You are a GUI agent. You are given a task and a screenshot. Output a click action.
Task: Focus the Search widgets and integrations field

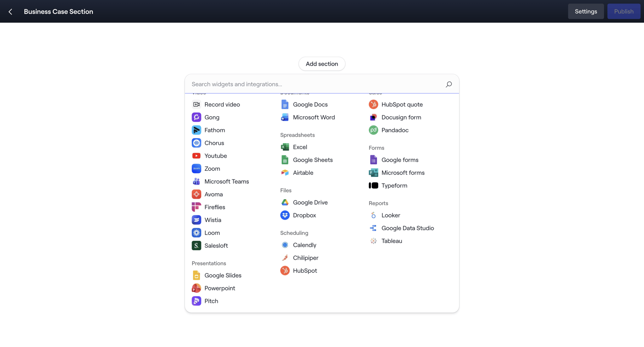point(322,84)
